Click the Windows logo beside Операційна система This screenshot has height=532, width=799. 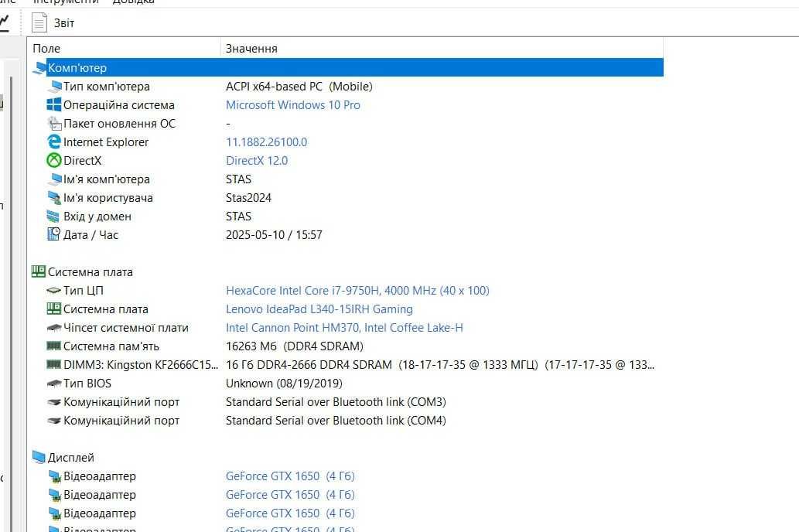pos(54,104)
